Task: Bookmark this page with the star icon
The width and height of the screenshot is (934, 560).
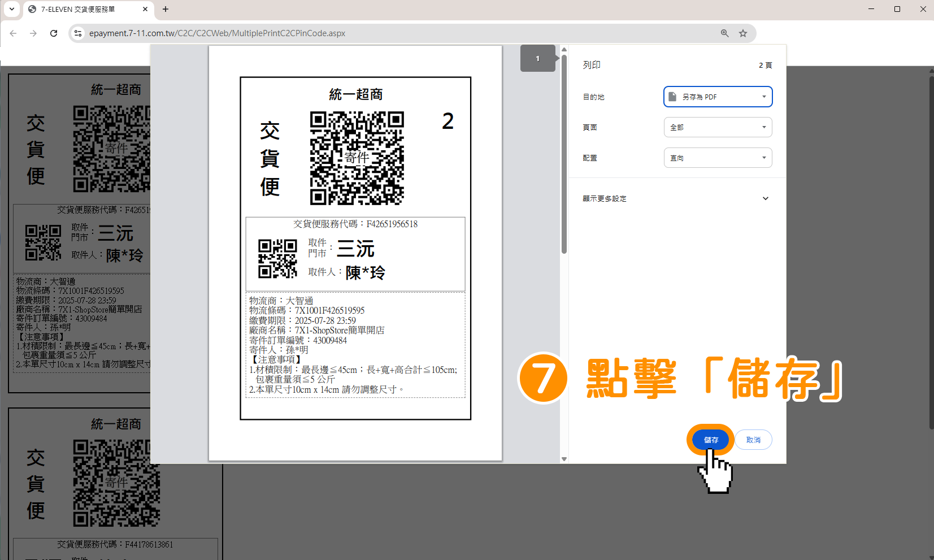Action: coord(743,33)
